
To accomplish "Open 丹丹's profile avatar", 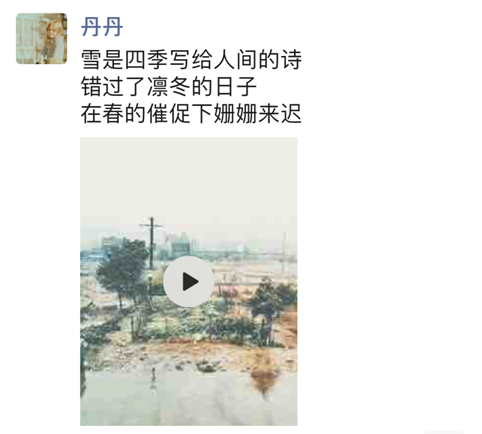I will tap(41, 38).
